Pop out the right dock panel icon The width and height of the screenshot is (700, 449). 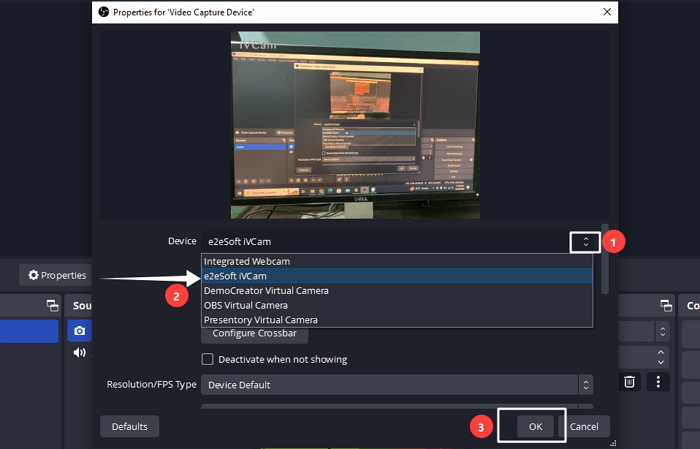(666, 306)
